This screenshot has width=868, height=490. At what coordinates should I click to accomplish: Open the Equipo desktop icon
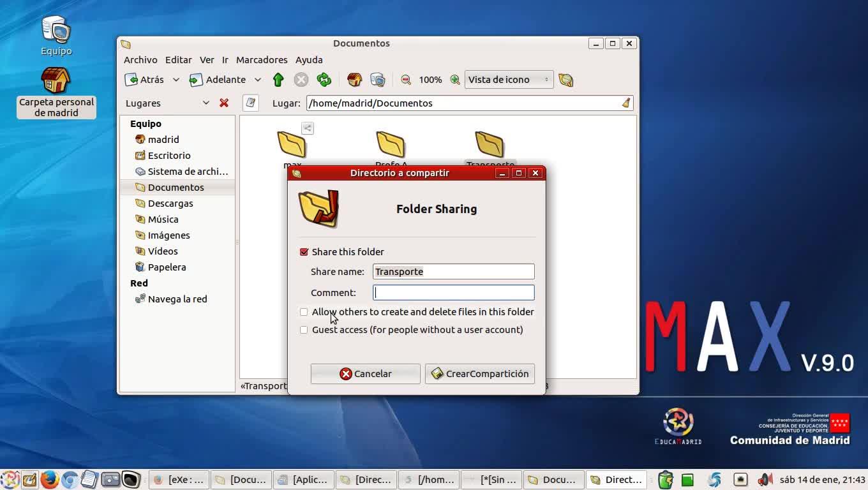pyautogui.click(x=56, y=36)
